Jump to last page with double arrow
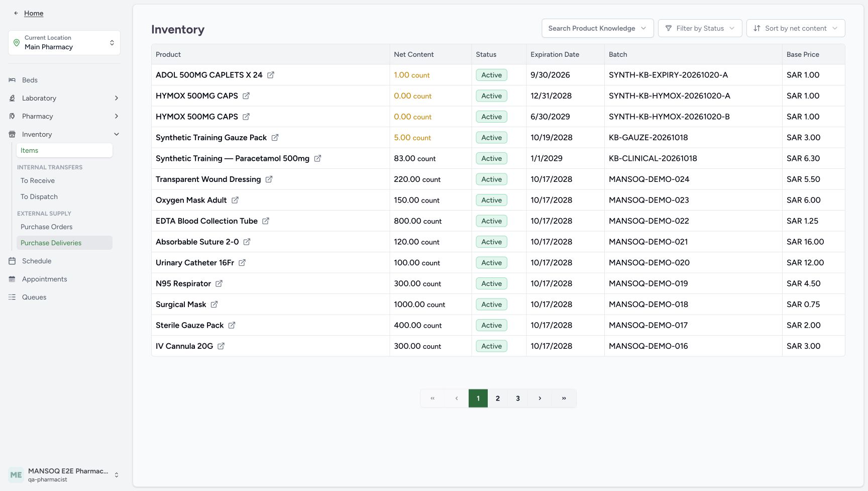868x491 pixels. [x=564, y=399]
